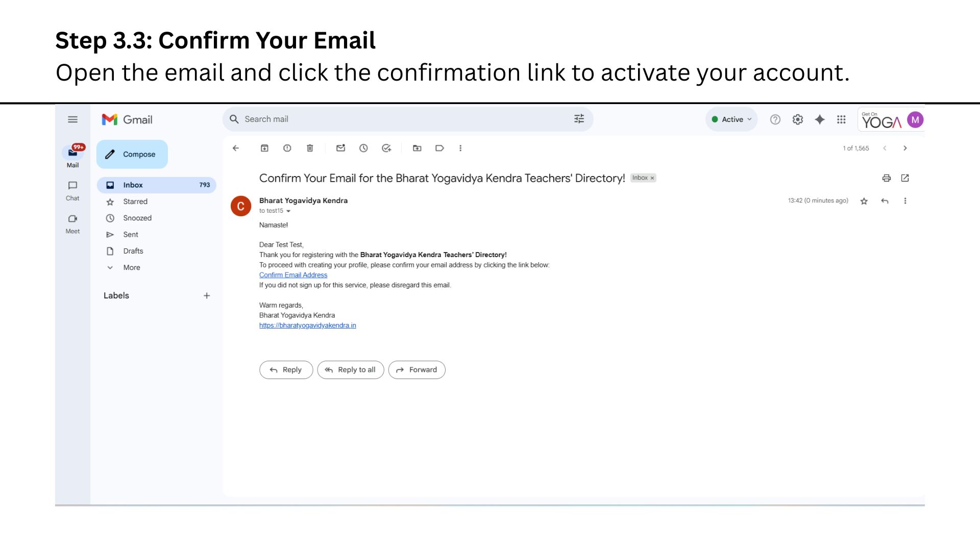The width and height of the screenshot is (980, 551).
Task: Expand the More folders list
Action: point(131,267)
